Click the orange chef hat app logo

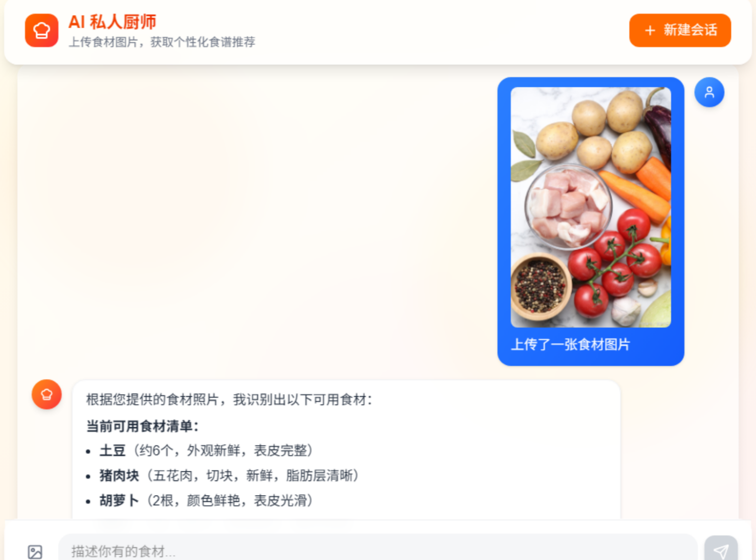click(x=42, y=31)
